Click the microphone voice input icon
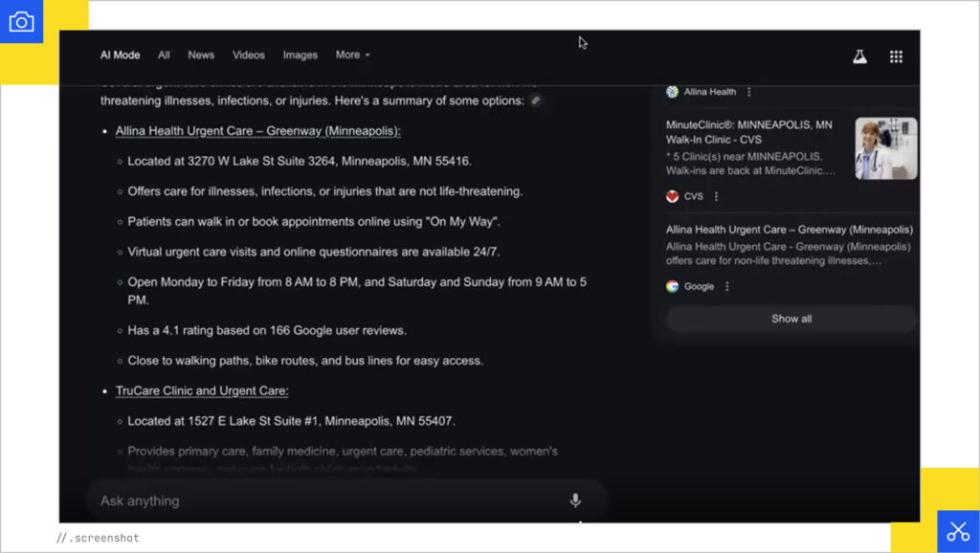The width and height of the screenshot is (980, 553). [575, 500]
